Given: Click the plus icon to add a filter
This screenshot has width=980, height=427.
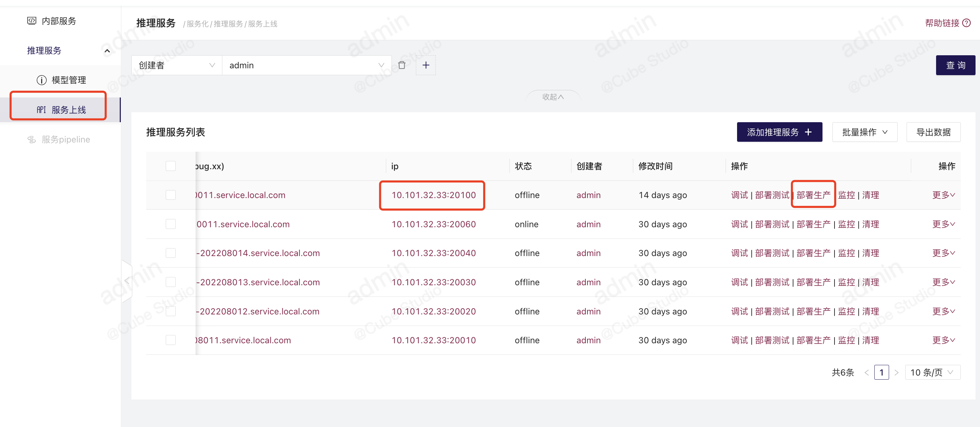Looking at the screenshot, I should pyautogui.click(x=425, y=65).
